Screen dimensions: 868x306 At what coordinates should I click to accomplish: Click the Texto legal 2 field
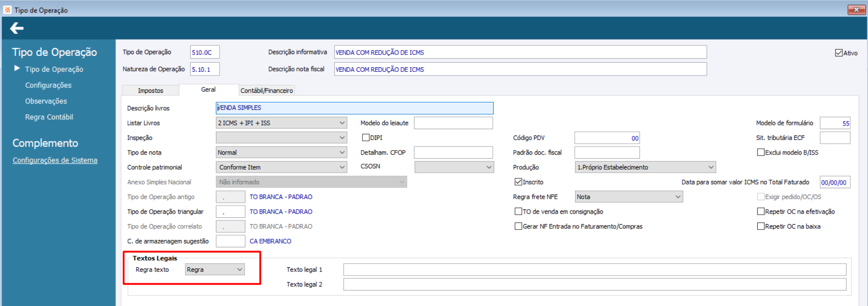[595, 285]
